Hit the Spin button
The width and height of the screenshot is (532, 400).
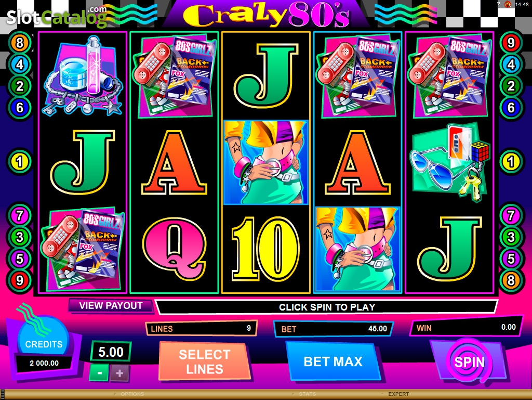(x=469, y=362)
